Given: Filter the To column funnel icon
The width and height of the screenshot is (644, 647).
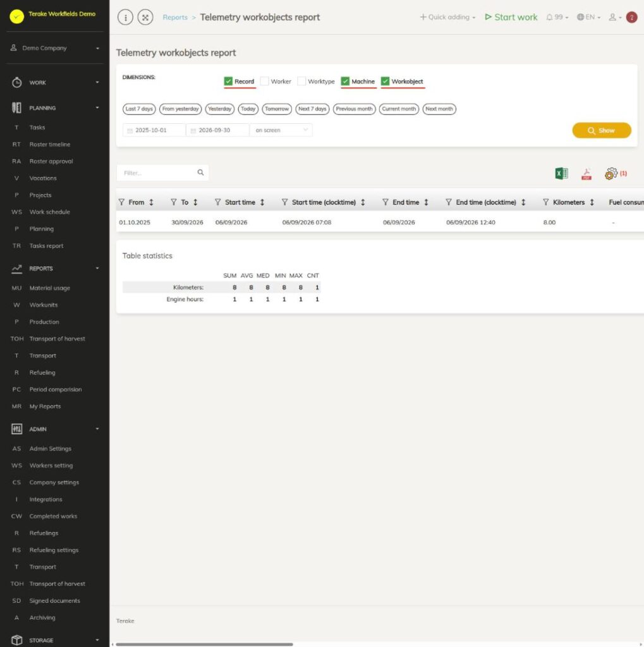Looking at the screenshot, I should tap(174, 202).
